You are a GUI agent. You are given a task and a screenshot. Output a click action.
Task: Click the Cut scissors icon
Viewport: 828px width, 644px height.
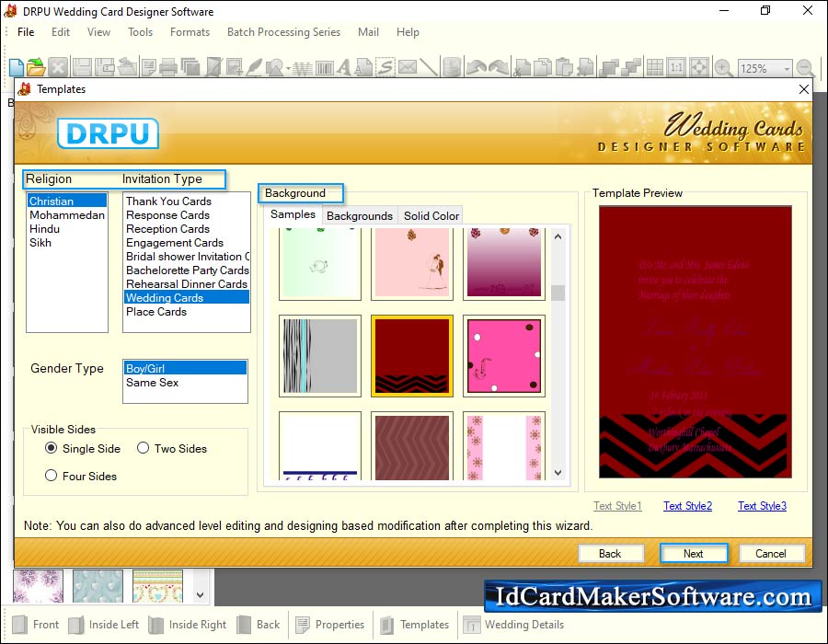[522, 67]
